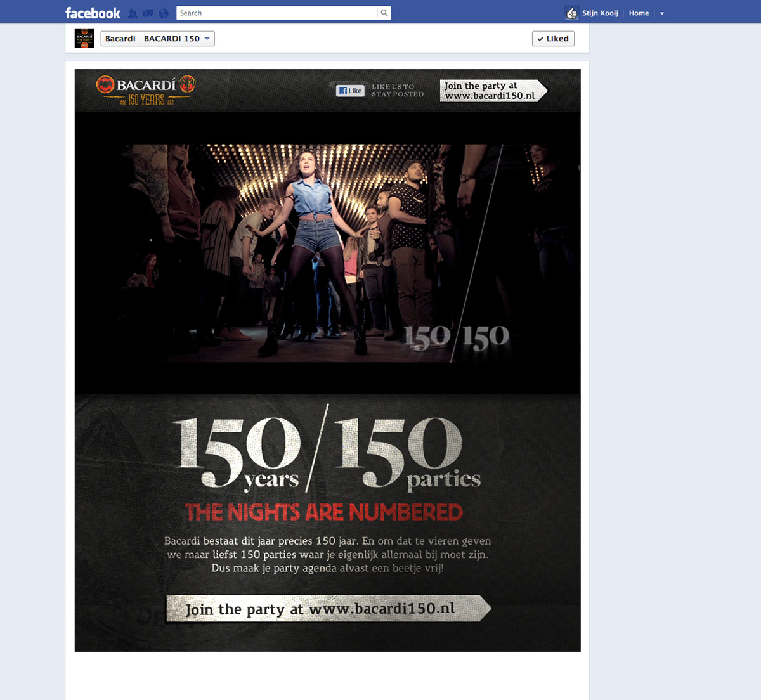The height and width of the screenshot is (700, 761).
Task: Click THE NIGHTS ARE NUMBERED heading
Action: [x=323, y=512]
